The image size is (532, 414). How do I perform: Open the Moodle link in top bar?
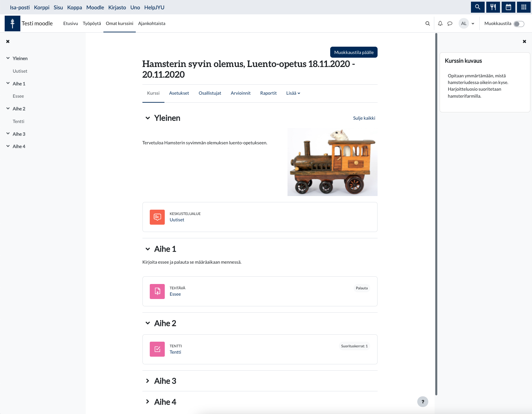point(95,7)
